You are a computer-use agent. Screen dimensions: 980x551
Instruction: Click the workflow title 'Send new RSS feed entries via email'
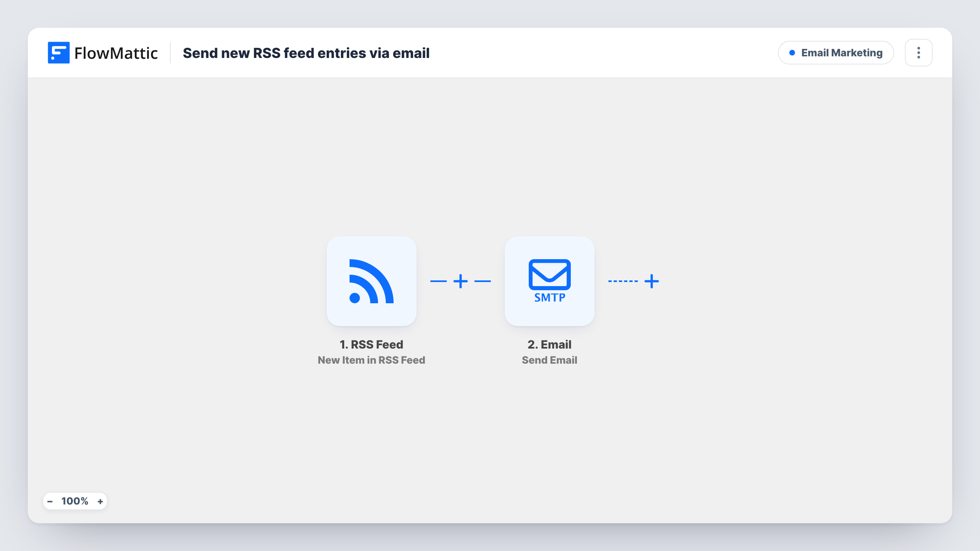[x=306, y=53]
